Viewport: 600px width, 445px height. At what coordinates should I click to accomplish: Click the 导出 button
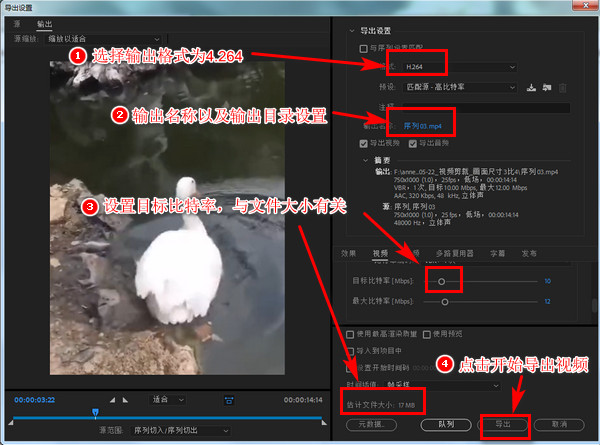point(503,425)
